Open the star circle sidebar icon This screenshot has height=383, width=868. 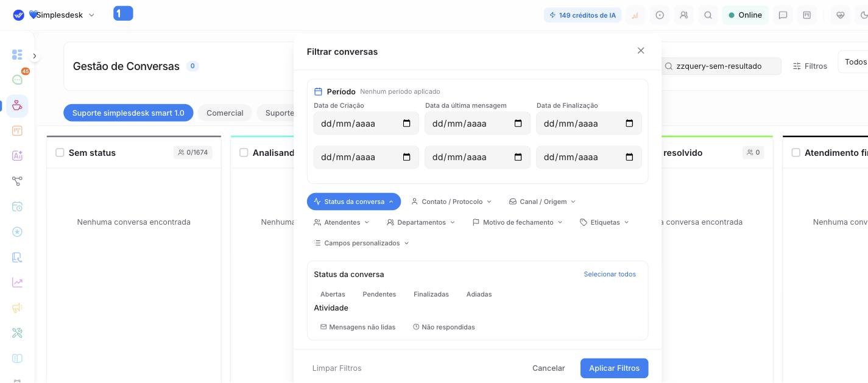coord(17,232)
